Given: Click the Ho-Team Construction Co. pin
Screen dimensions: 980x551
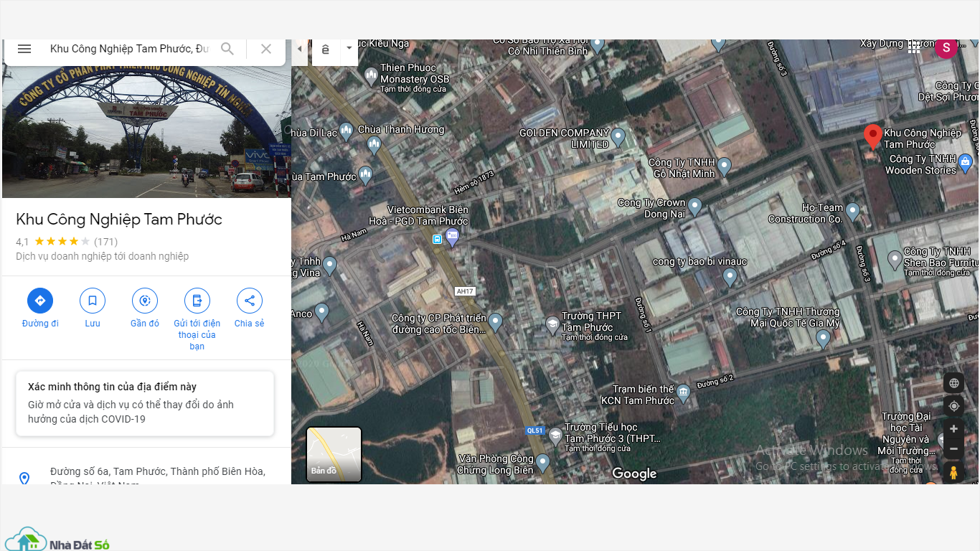Looking at the screenshot, I should point(852,212).
